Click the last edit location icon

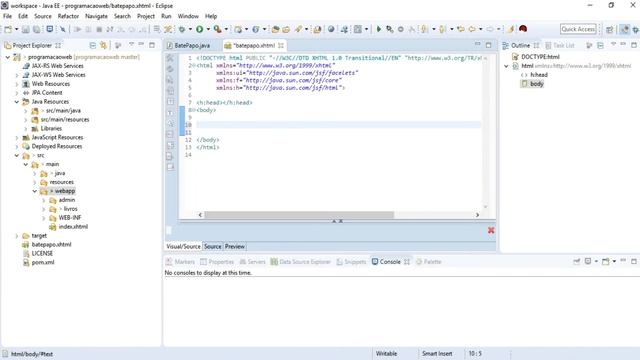460,29
